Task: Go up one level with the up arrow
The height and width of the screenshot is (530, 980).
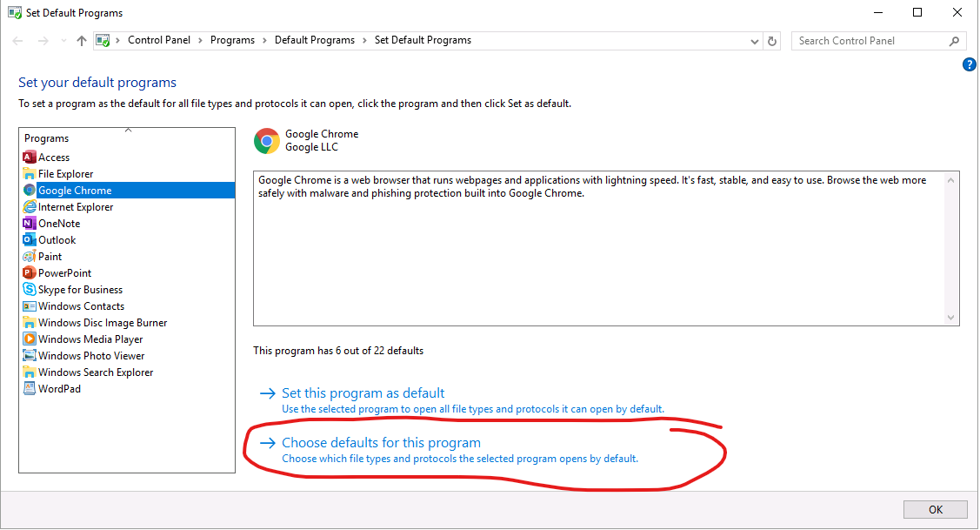Action: (81, 41)
